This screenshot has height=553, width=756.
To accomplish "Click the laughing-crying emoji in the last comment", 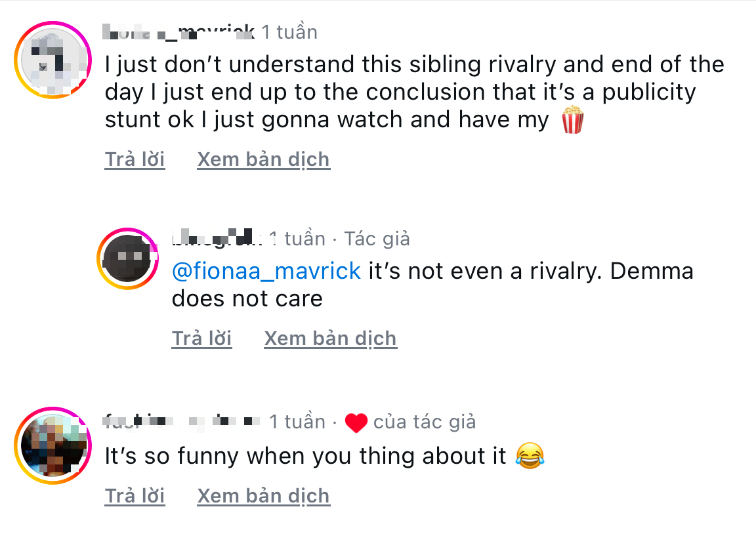I will (530, 456).
